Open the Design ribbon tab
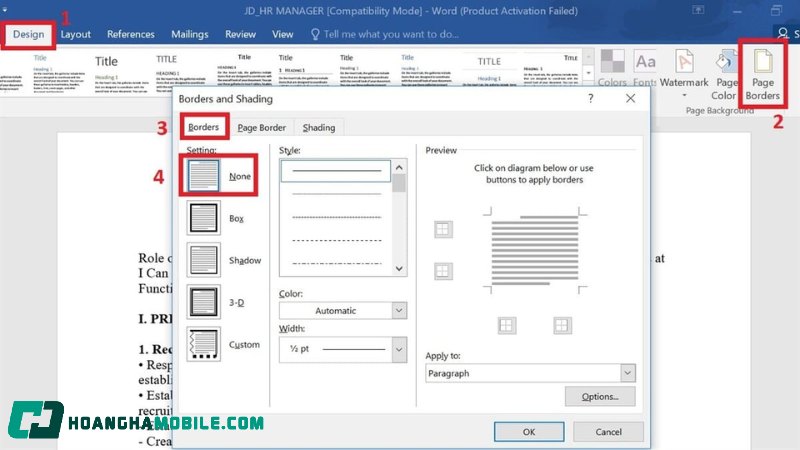This screenshot has width=800, height=450. 29,34
